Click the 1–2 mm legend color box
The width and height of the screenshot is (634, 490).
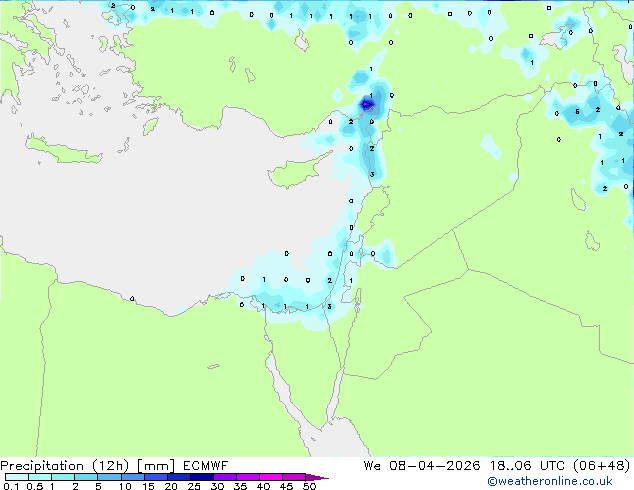pyautogui.click(x=63, y=477)
